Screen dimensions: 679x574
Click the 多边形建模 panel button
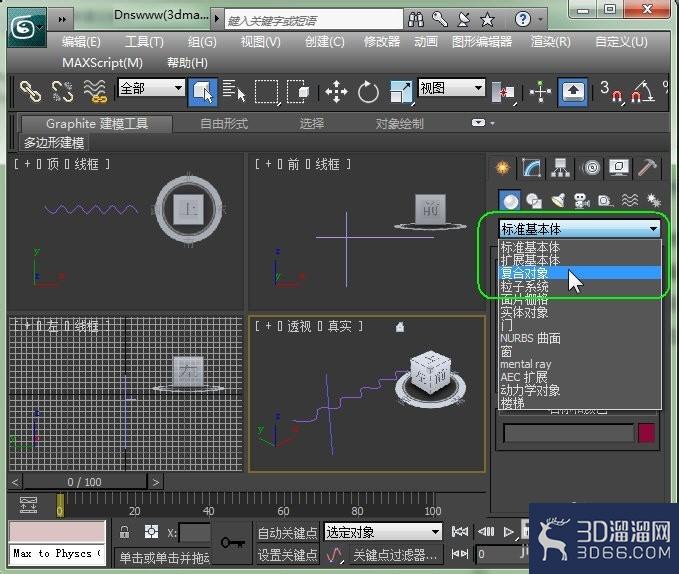click(54, 142)
